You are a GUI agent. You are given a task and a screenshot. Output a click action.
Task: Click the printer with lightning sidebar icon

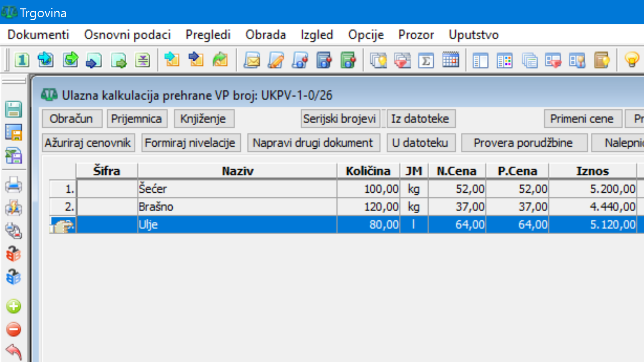(x=13, y=208)
